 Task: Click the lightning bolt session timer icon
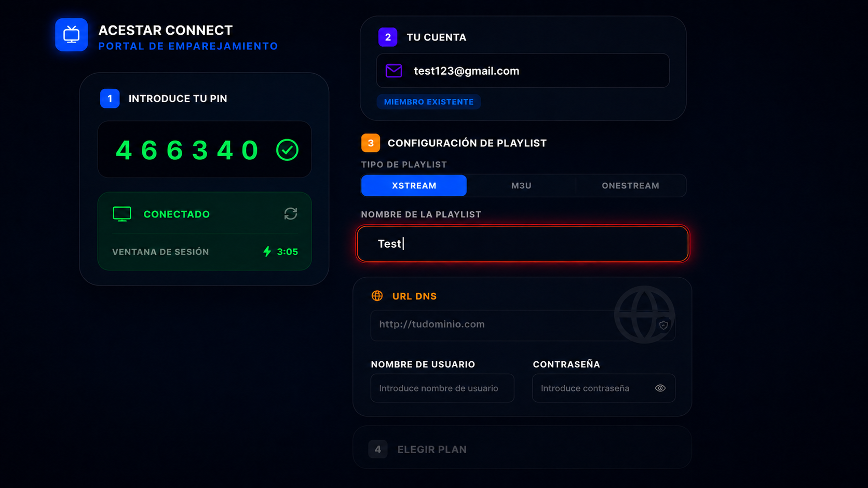[x=267, y=252]
